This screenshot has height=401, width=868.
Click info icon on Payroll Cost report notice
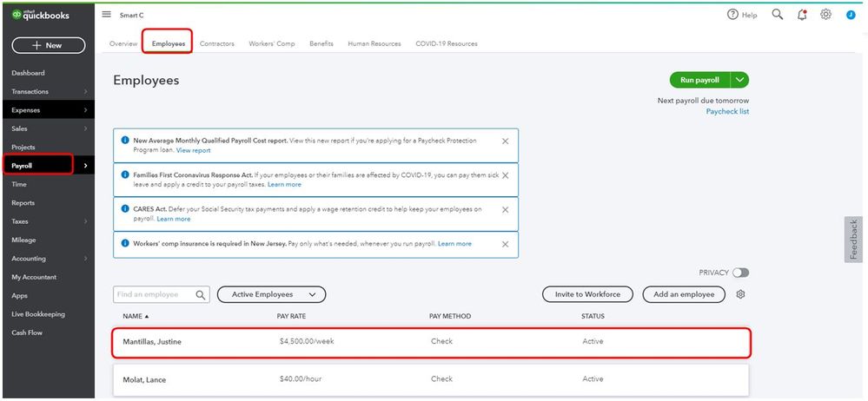tap(125, 141)
